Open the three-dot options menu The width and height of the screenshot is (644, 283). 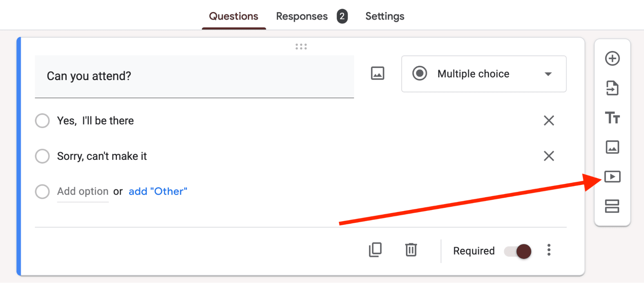coord(549,250)
